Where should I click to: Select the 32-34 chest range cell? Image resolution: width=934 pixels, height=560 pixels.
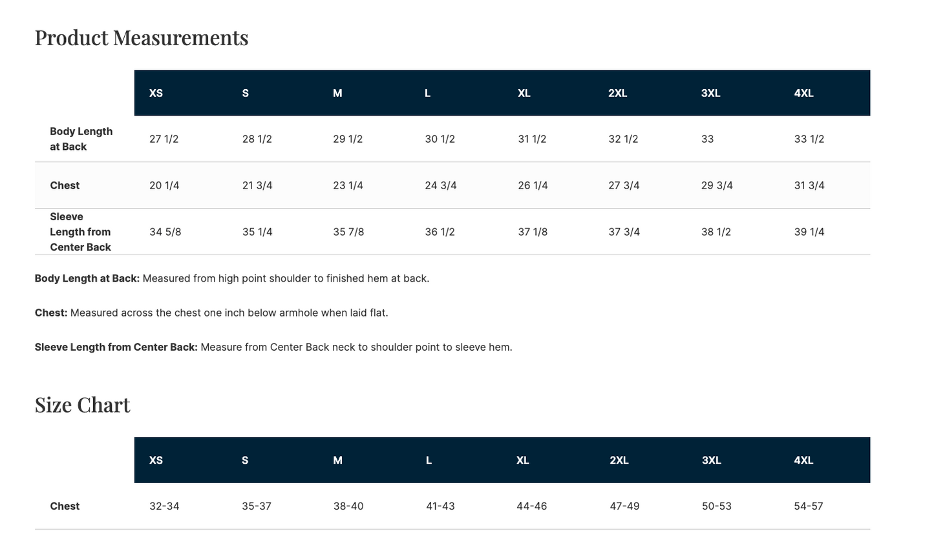[164, 506]
